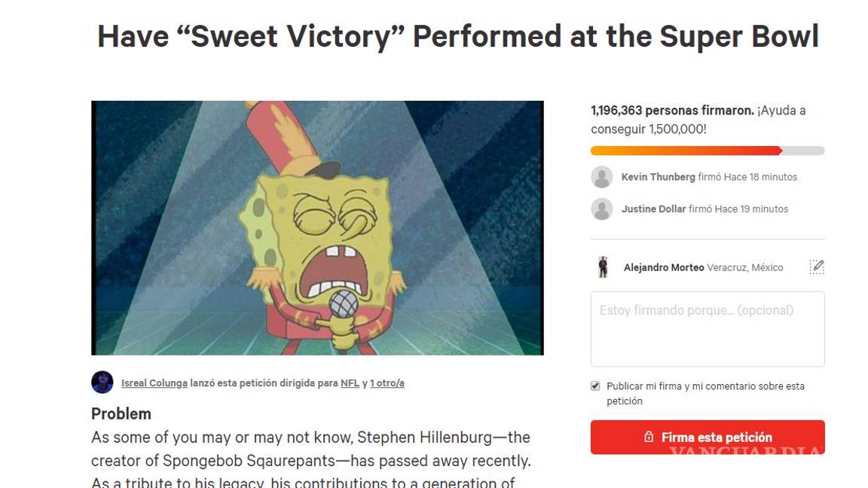Open Isreal Colunga's underlined profile link
The height and width of the screenshot is (488, 868).
click(x=154, y=383)
